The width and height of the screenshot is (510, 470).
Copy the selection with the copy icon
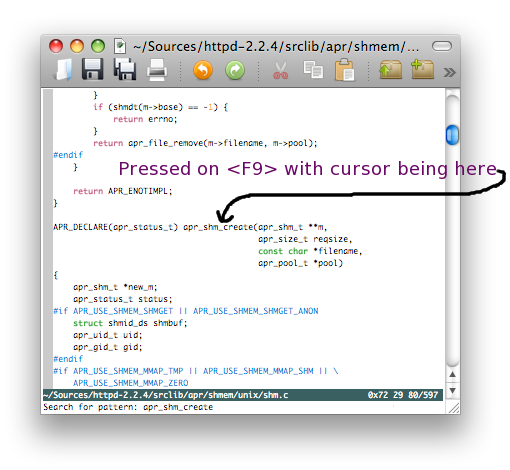(313, 70)
